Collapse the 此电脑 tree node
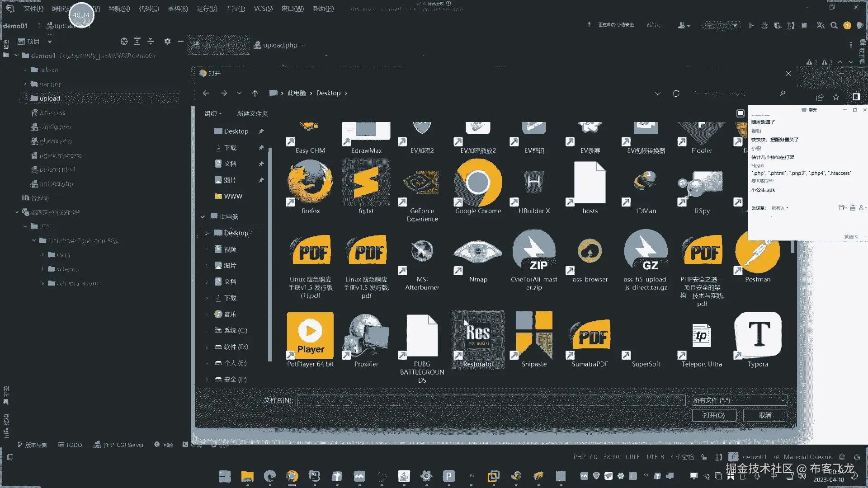 click(x=203, y=217)
